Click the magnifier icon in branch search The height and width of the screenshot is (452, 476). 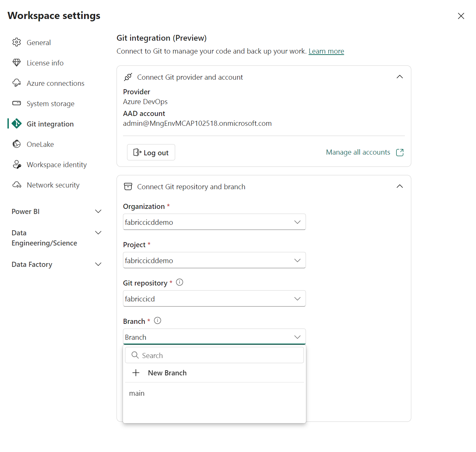point(135,355)
